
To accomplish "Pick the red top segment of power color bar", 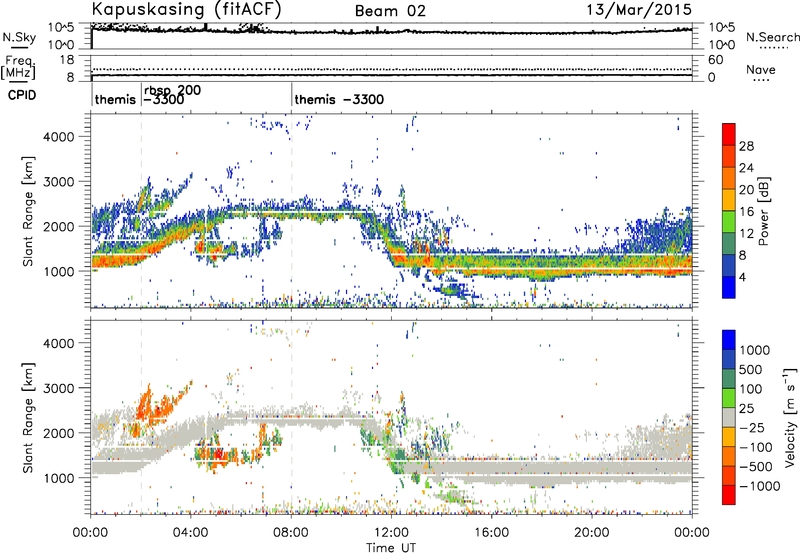I will pos(729,135).
